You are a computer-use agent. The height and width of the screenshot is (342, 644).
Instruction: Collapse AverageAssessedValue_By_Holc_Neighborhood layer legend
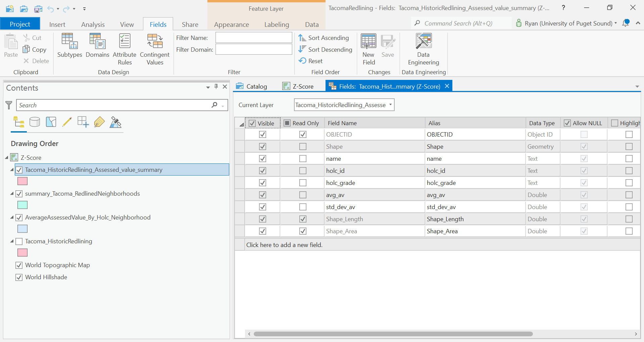click(x=12, y=217)
